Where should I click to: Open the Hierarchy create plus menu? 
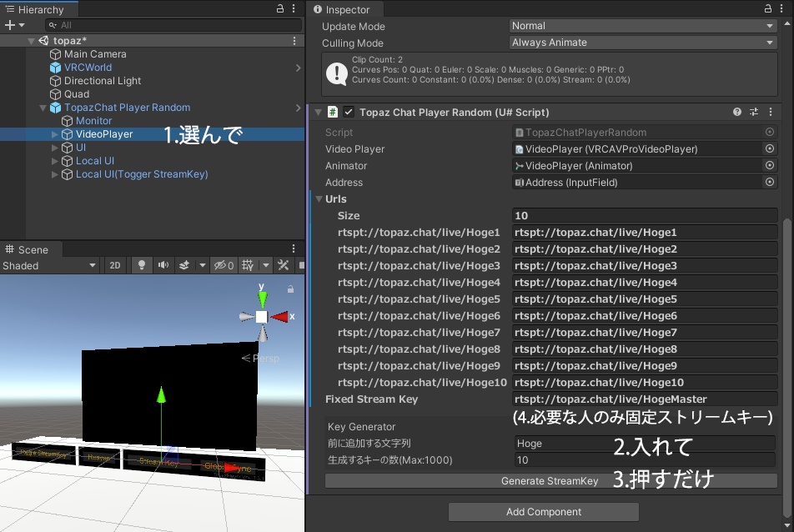pyautogui.click(x=13, y=25)
